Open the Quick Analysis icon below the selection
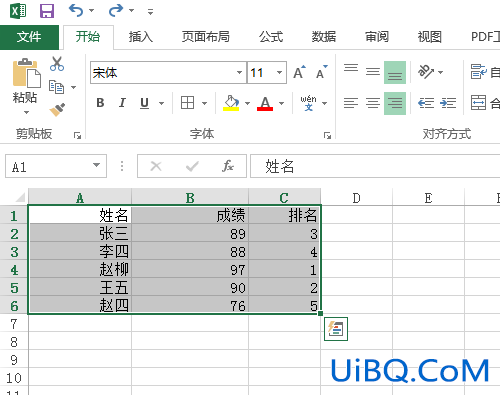The image size is (500, 395). pyautogui.click(x=336, y=329)
